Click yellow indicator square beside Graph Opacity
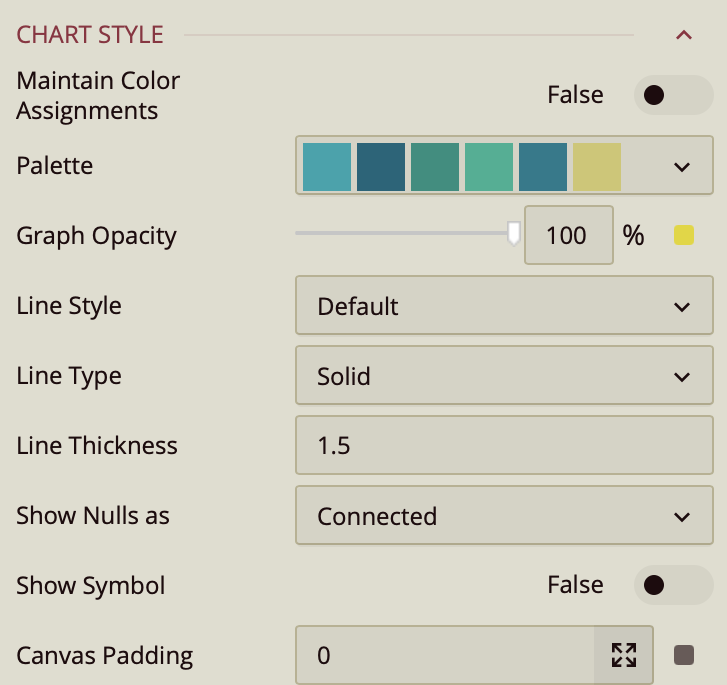The width and height of the screenshot is (727, 685). pos(684,236)
